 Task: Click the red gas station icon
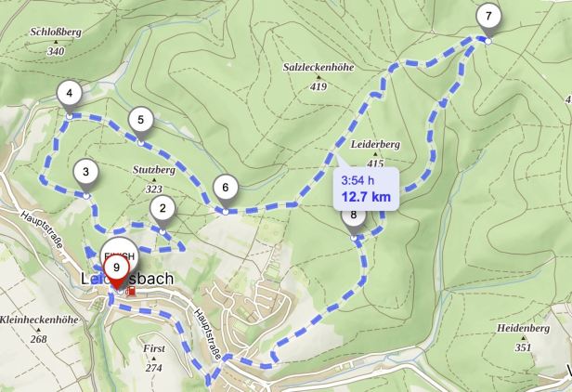131,291
